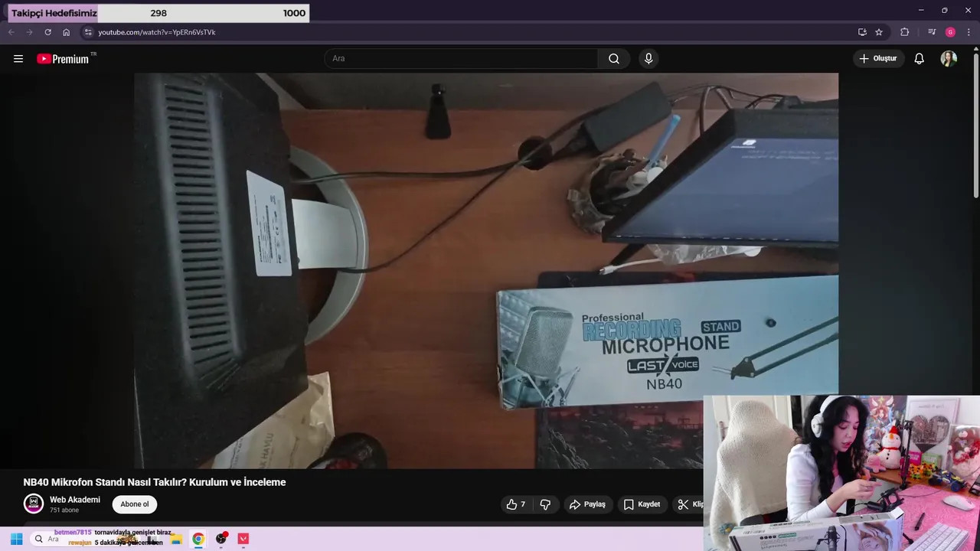Image resolution: width=980 pixels, height=551 pixels.
Task: Reload the current page
Action: click(x=47, y=32)
